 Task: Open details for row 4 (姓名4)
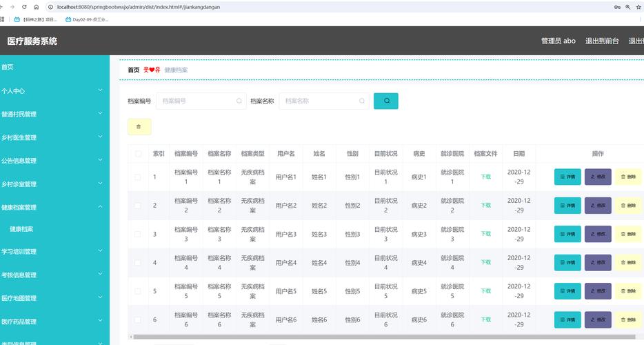[567, 262]
